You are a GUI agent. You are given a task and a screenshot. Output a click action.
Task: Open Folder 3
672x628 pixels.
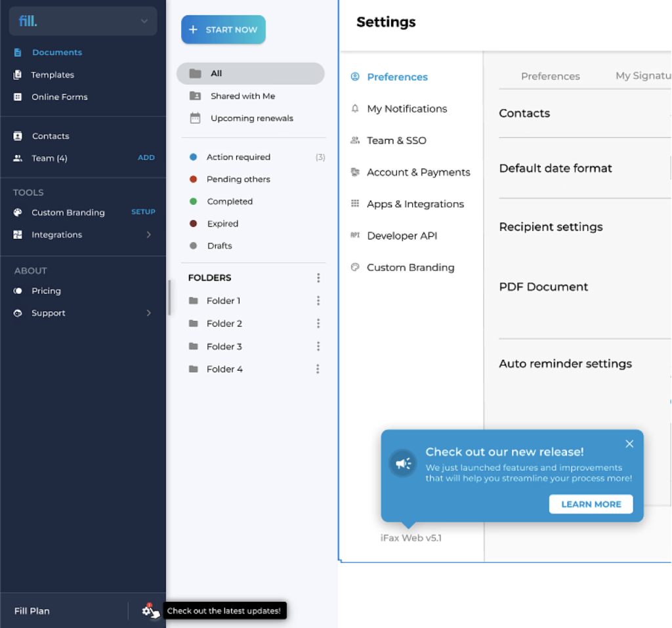[224, 346]
